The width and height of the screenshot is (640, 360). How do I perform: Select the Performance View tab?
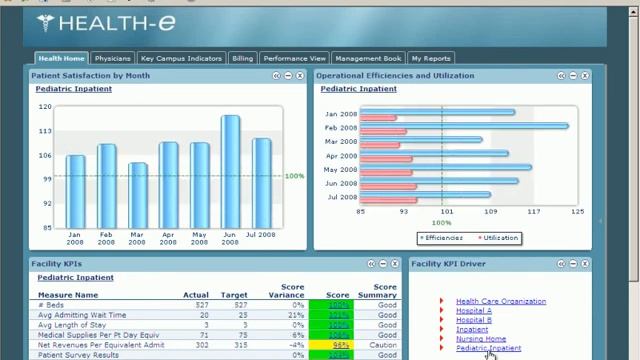coord(294,58)
